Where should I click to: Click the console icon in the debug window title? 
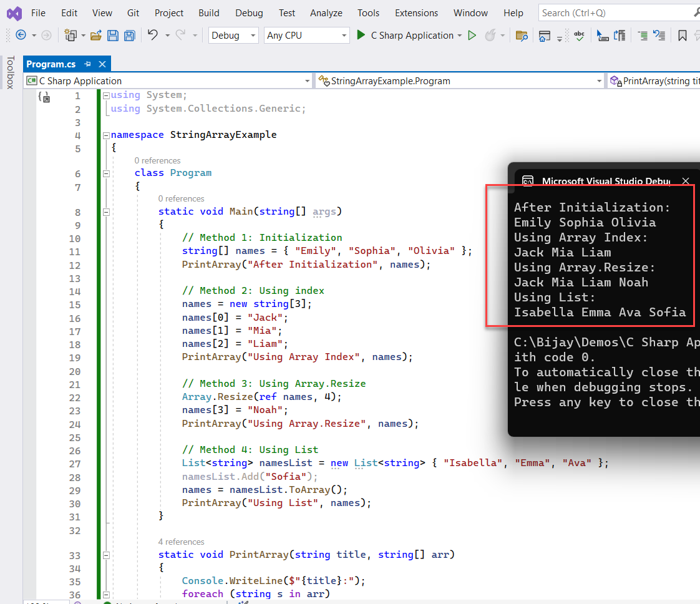tap(528, 181)
